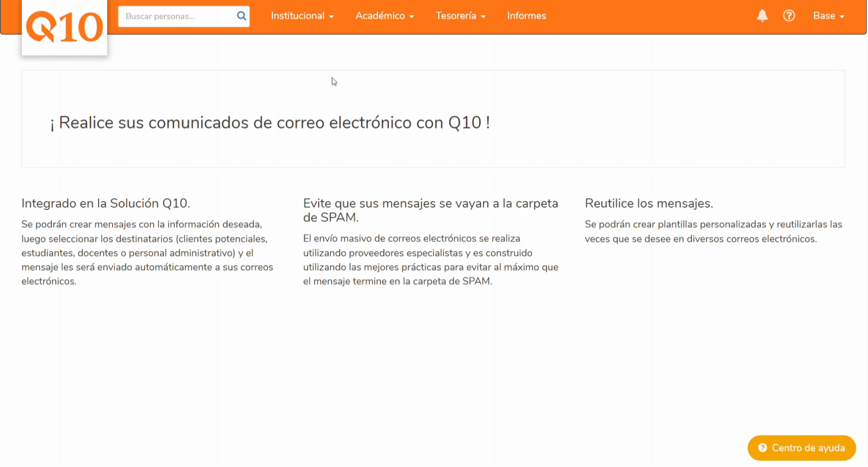Open the Base user menu
The image size is (868, 467).
[x=829, y=16]
